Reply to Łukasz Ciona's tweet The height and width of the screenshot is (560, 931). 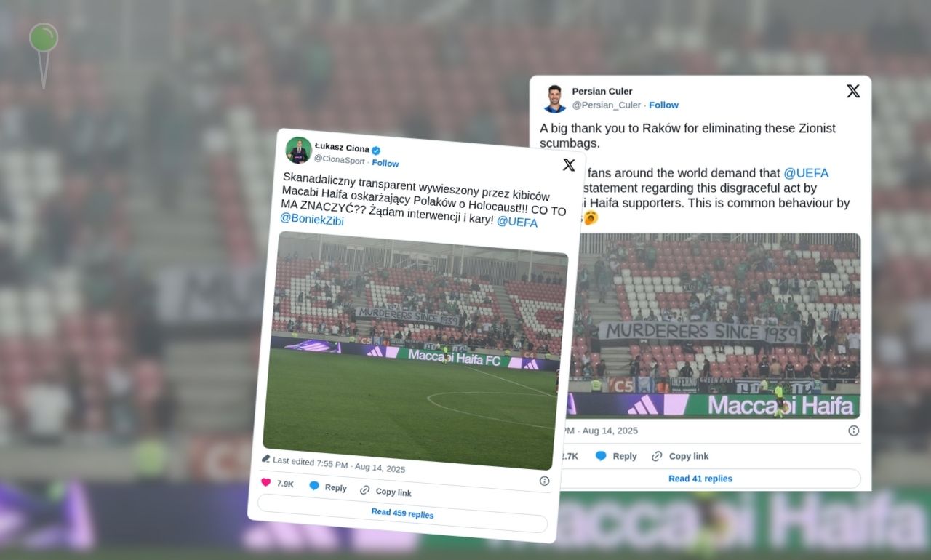pos(327,487)
